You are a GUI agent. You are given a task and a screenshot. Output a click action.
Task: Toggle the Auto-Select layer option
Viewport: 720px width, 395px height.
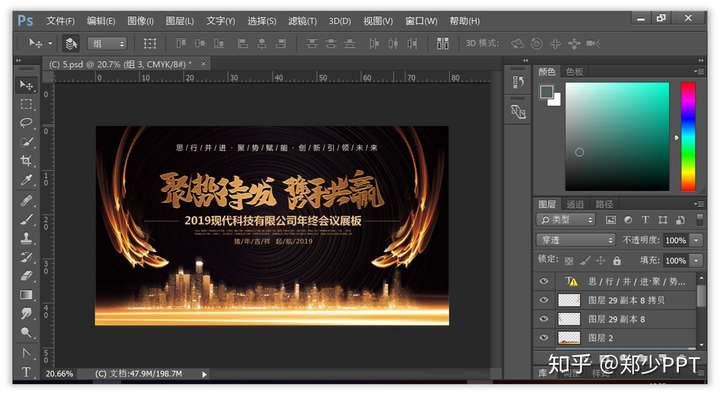click(x=71, y=44)
